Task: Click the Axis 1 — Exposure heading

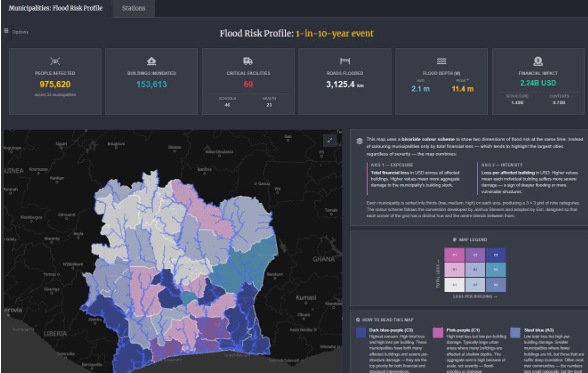Action: click(x=392, y=165)
